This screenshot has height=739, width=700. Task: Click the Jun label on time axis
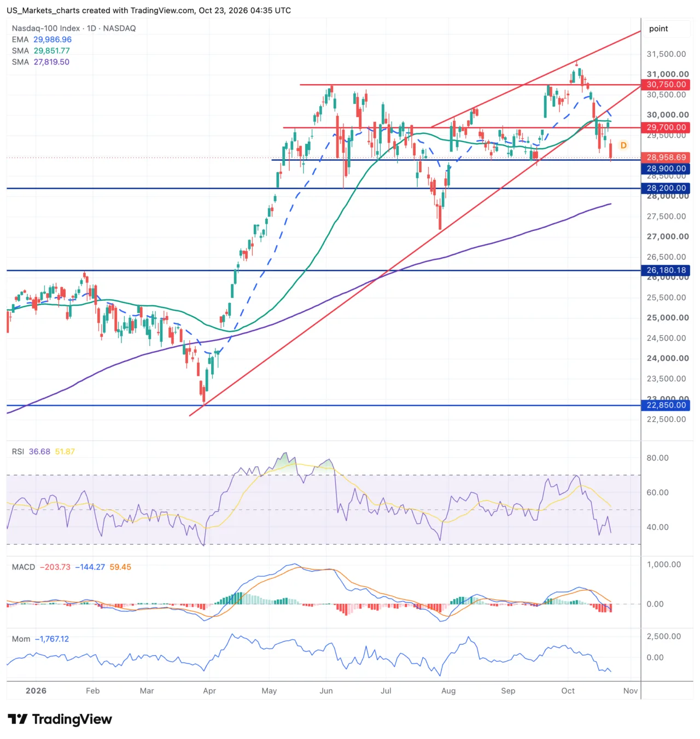326,691
